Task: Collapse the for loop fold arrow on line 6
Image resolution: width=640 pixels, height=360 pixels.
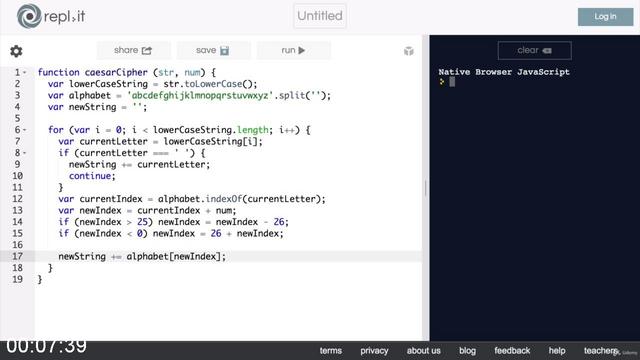Action: (x=24, y=130)
